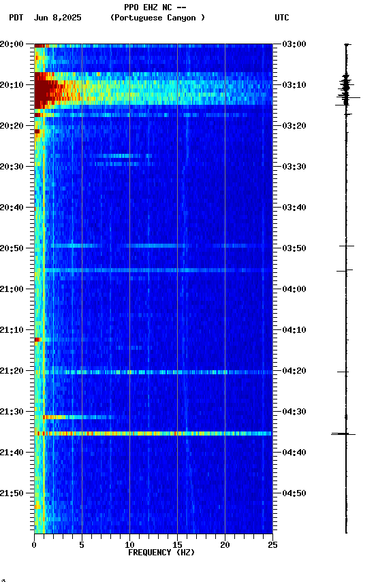Click the 'FREQUENCY (HZ)' axis title
376x588 pixels.
point(161,553)
